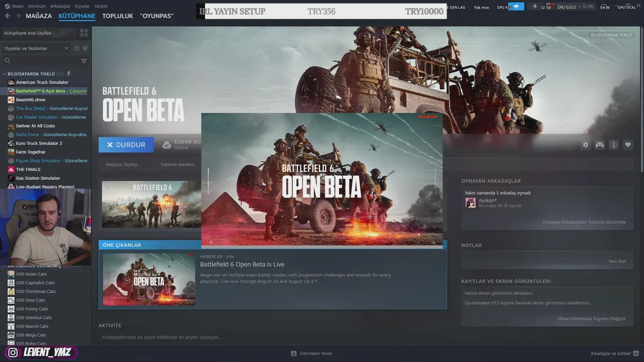644x362 pixels.
Task: Sort by recent activity clock icon
Action: click(x=76, y=48)
